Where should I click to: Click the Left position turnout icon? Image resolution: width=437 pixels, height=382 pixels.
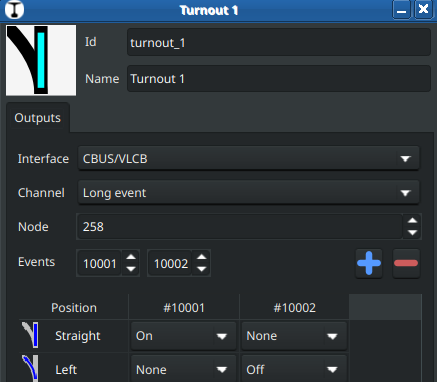(31, 368)
